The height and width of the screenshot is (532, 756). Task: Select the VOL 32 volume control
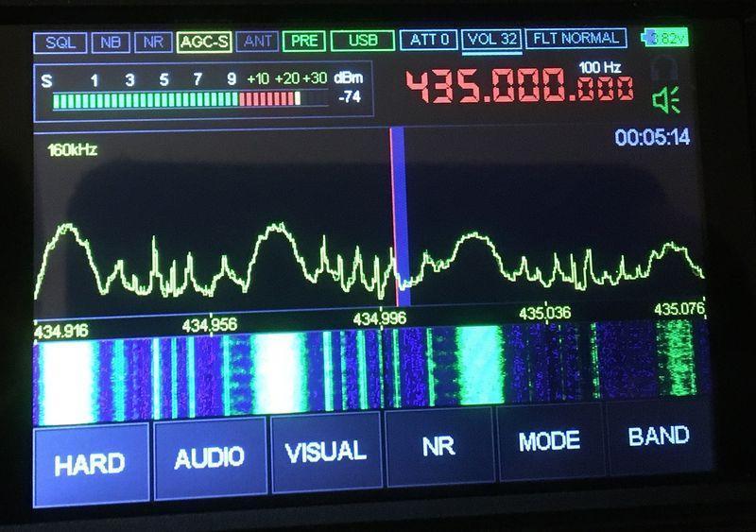pos(491,41)
